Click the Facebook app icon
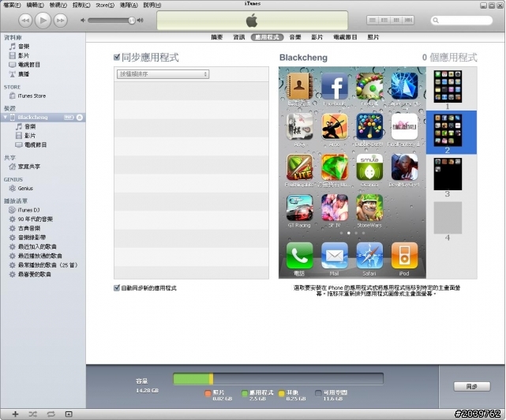The image size is (506, 420). click(x=335, y=86)
